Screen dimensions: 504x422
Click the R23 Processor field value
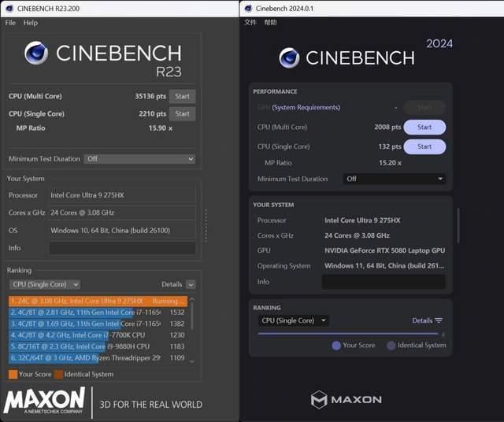pos(122,195)
